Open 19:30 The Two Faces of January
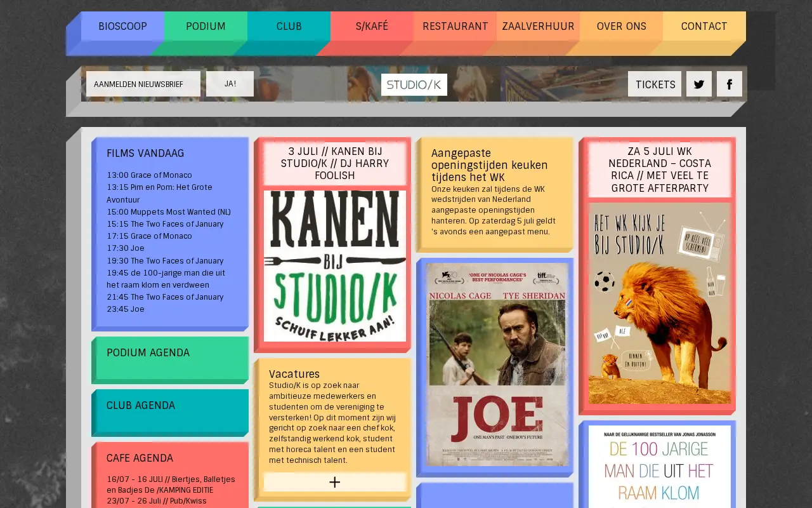Screen dimensions: 812x508 pos(165,261)
